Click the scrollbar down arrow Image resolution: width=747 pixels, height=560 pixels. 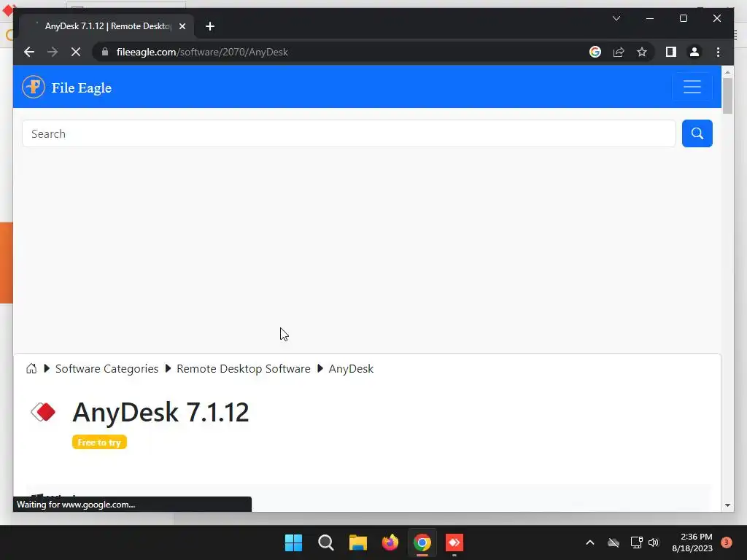pyautogui.click(x=727, y=505)
